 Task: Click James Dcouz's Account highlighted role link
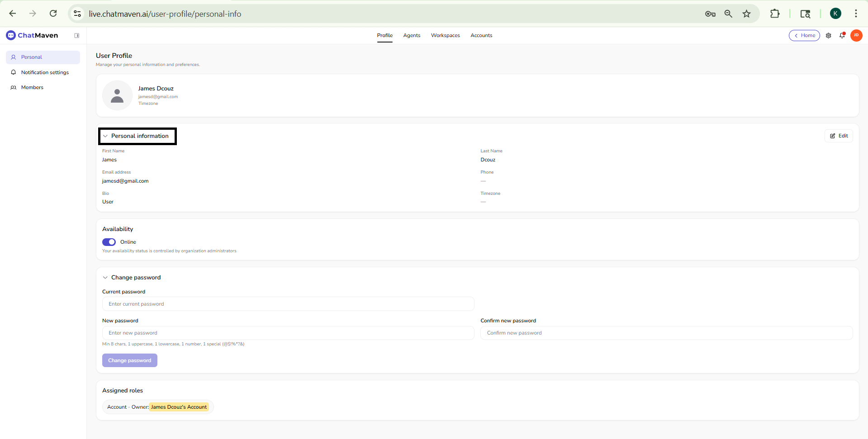coord(179,407)
